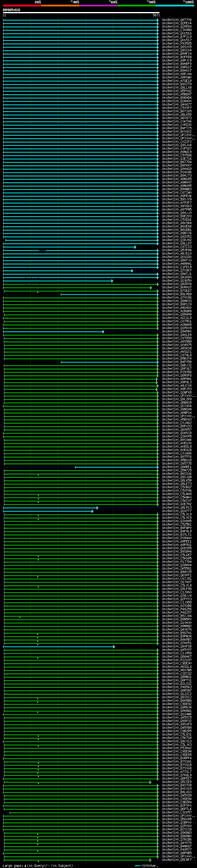Open hit UniRef100_Q6T706
The height and width of the screenshot is (868, 197).
click(x=177, y=20)
